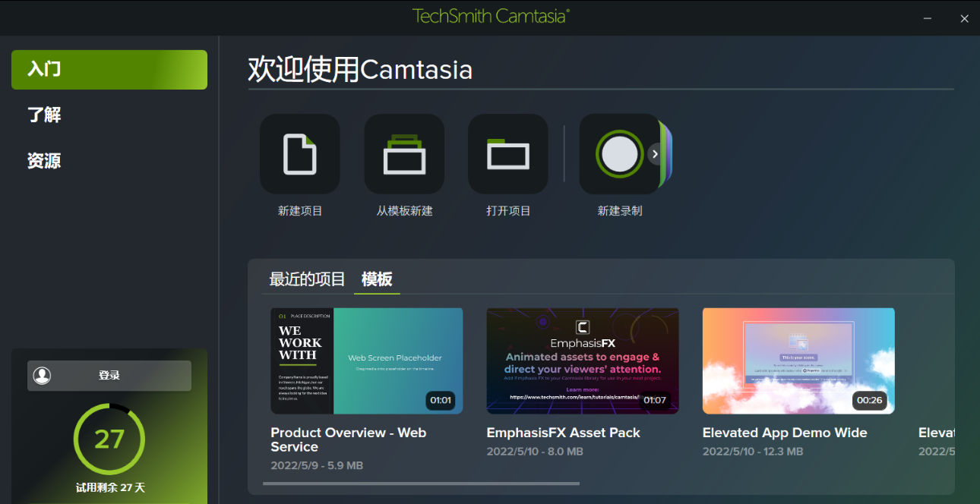Start a recording with the 新建录制 icon

tap(619, 154)
